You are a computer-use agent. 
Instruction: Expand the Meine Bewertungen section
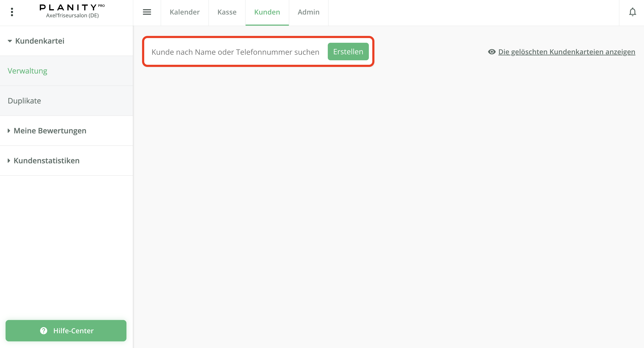pos(50,130)
